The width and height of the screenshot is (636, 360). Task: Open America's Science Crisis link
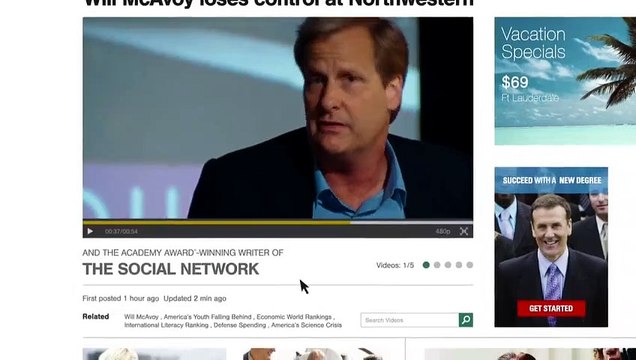coord(306,325)
